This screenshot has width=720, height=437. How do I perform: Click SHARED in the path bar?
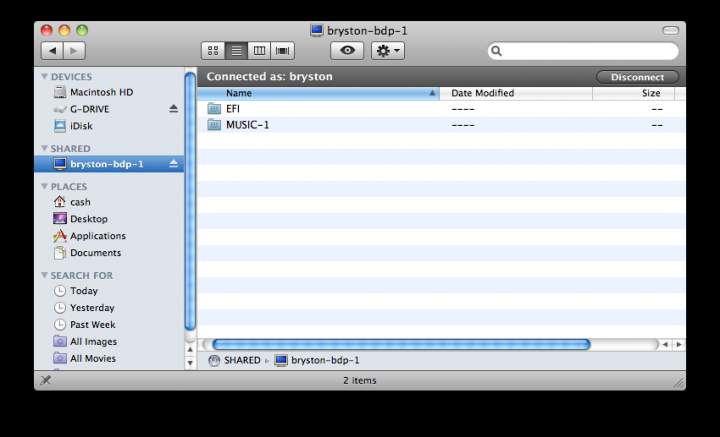tap(242, 360)
